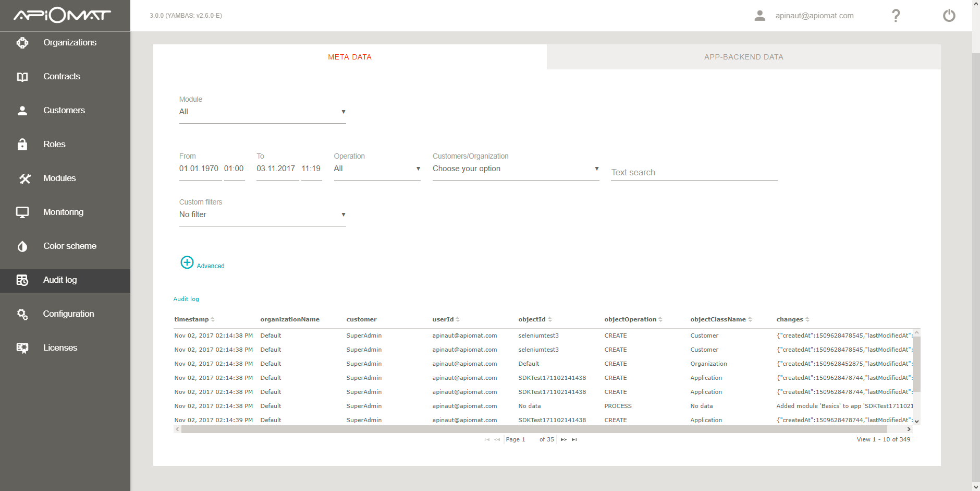The height and width of the screenshot is (491, 980).
Task: Click the power logout icon
Action: 949,16
